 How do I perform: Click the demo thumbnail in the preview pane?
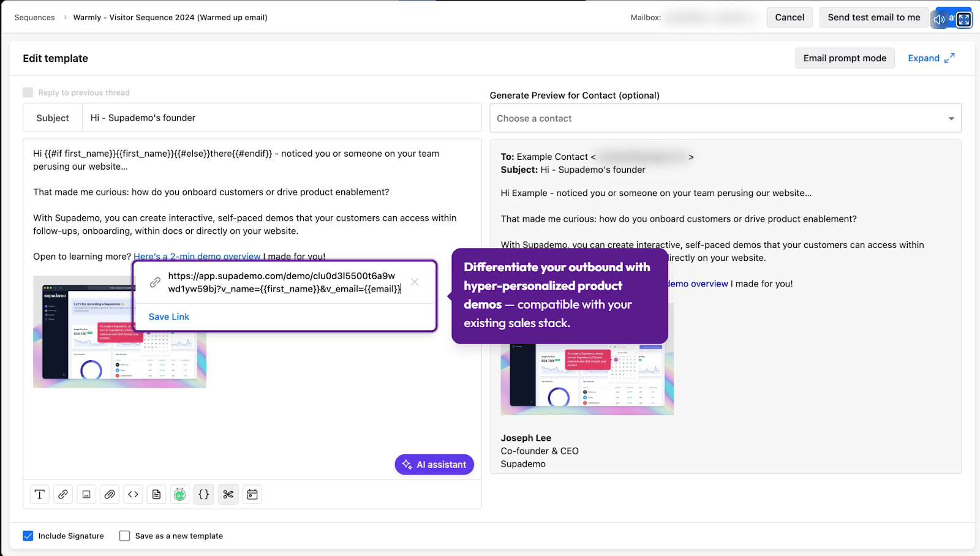[587, 378]
